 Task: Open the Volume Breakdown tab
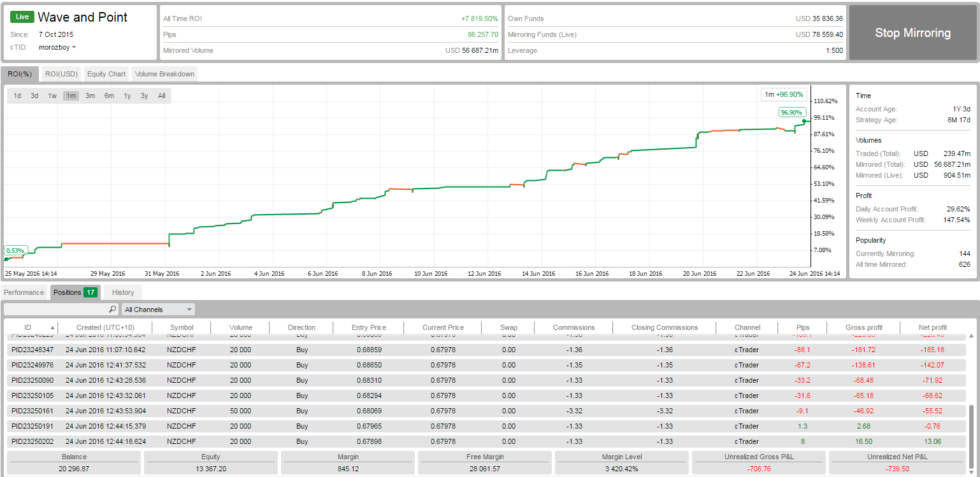point(164,74)
